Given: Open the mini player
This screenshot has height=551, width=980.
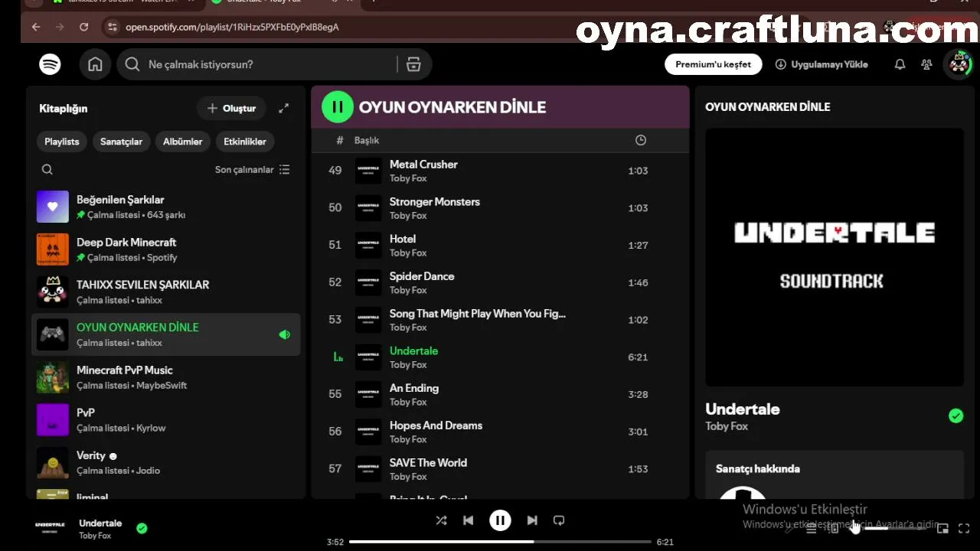Looking at the screenshot, I should coord(942,528).
